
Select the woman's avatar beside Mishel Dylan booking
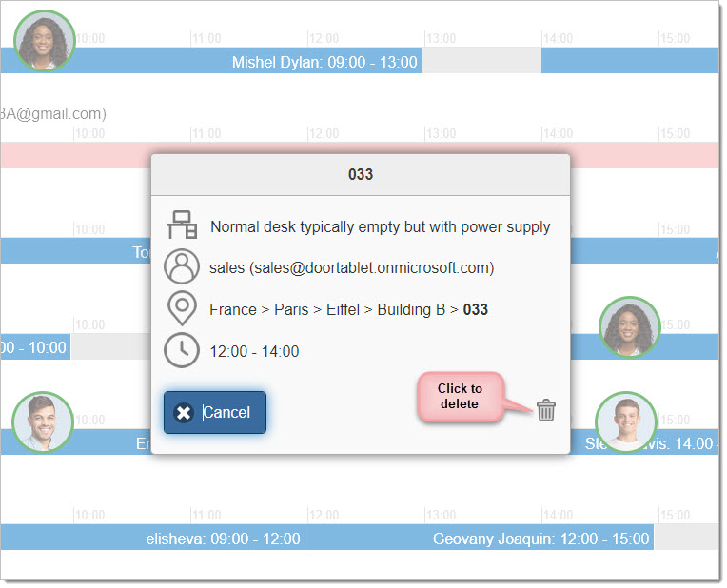[x=45, y=41]
